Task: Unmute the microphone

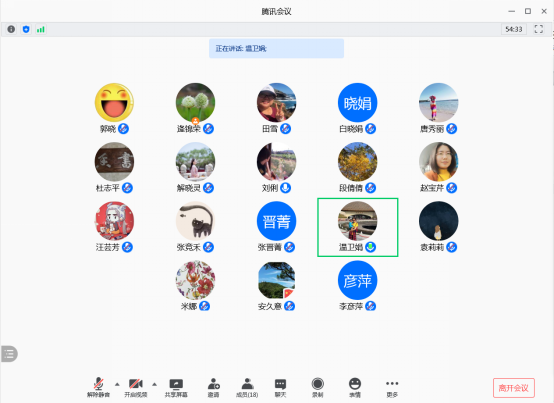Action: (x=99, y=388)
